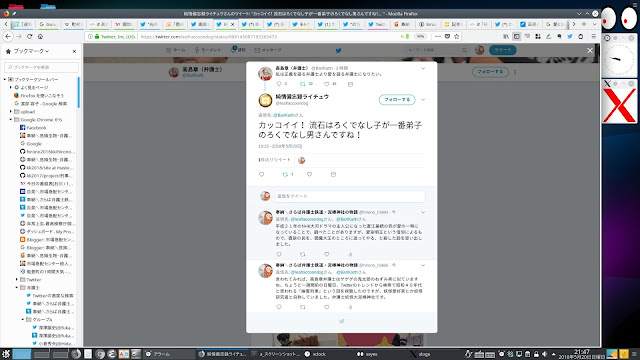
Task: Click the 返信をツイート reply input field
Action: point(349,196)
